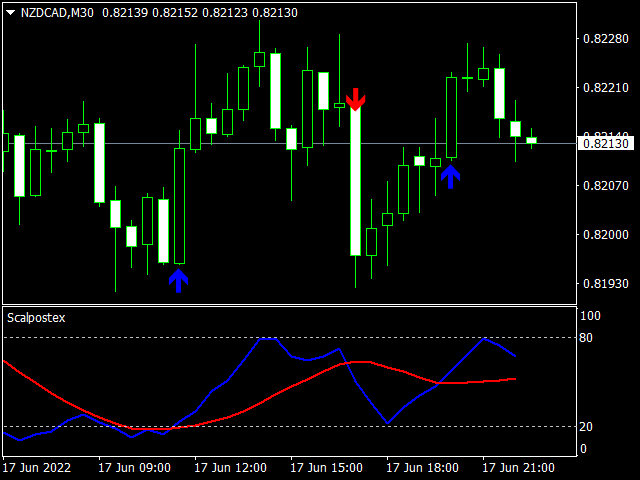Select the last candle at the current price line
Image resolution: width=640 pixels, height=480 pixels.
tap(531, 140)
